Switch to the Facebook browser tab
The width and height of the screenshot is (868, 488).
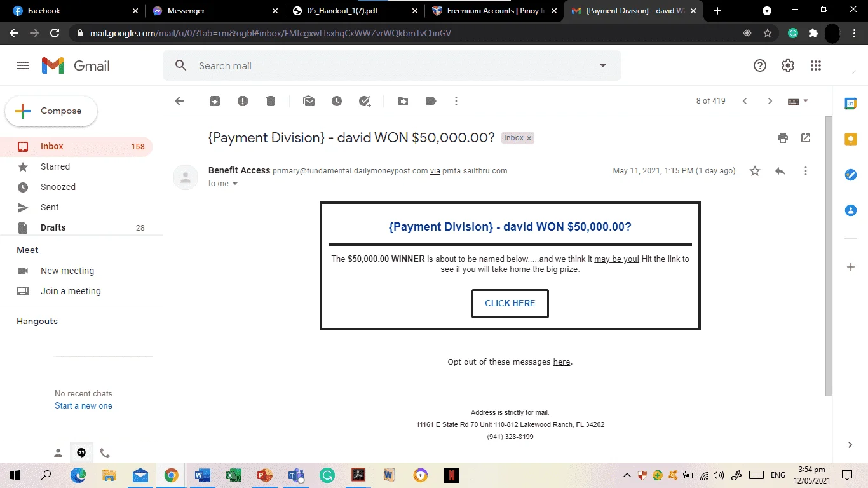pyautogui.click(x=75, y=11)
